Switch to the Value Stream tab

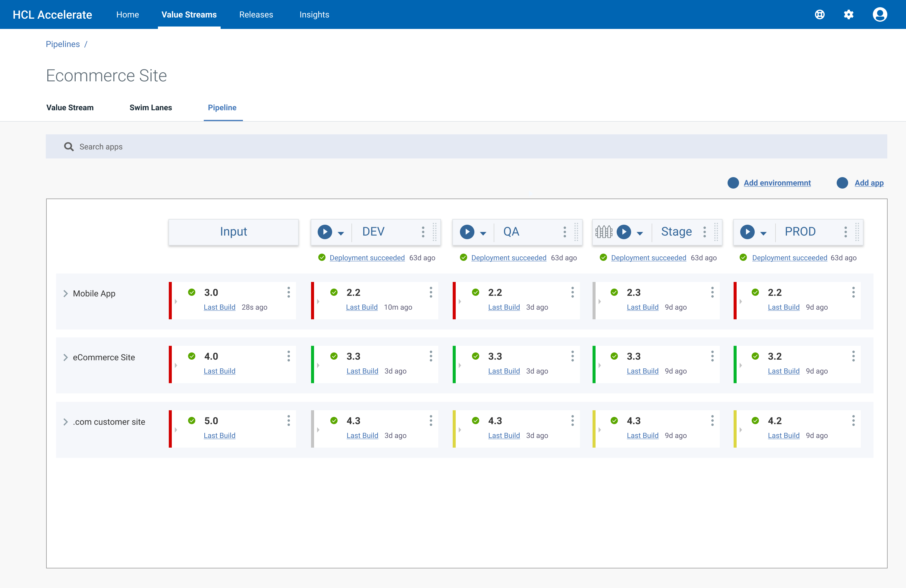pyautogui.click(x=70, y=107)
